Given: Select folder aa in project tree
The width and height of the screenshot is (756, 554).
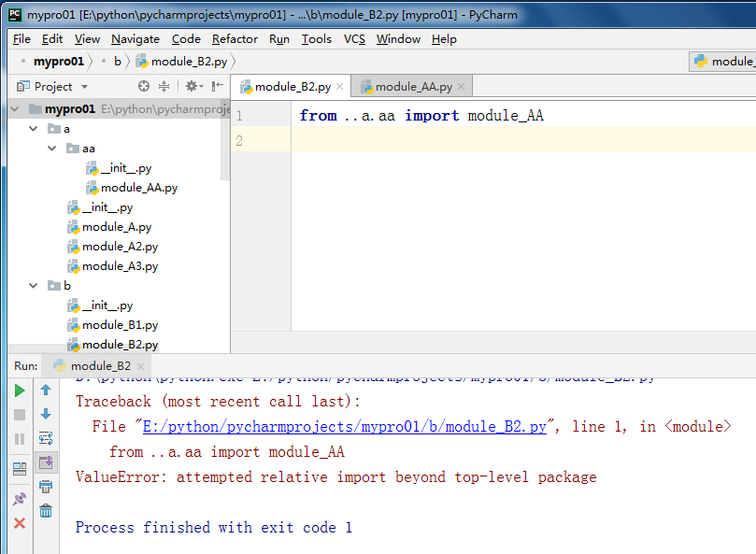Looking at the screenshot, I should pyautogui.click(x=81, y=149).
